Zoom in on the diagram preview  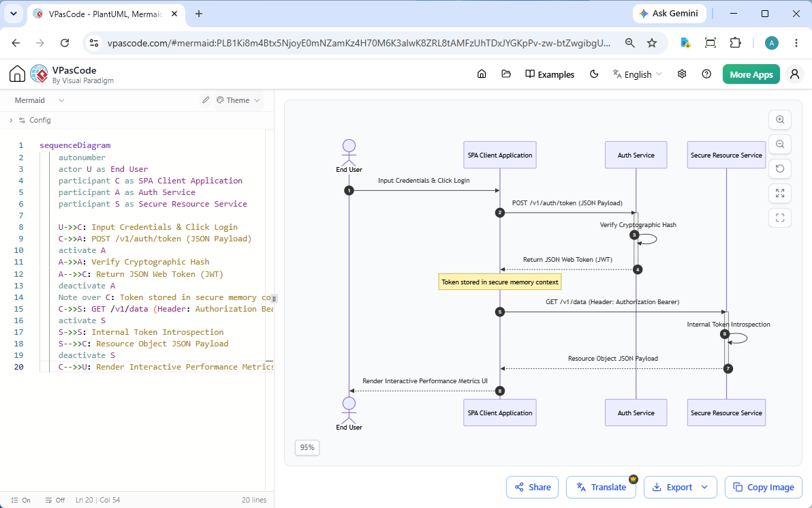[x=780, y=120]
